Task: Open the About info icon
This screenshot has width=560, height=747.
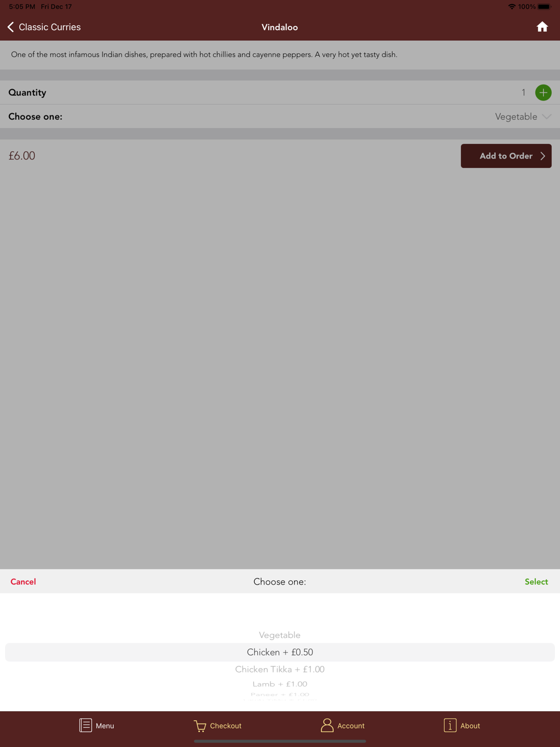Action: click(x=450, y=725)
